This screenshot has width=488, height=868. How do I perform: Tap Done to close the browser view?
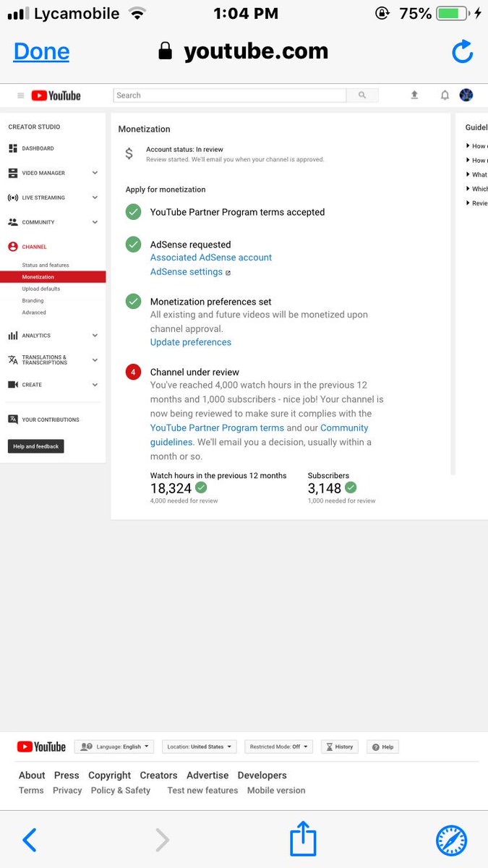41,51
